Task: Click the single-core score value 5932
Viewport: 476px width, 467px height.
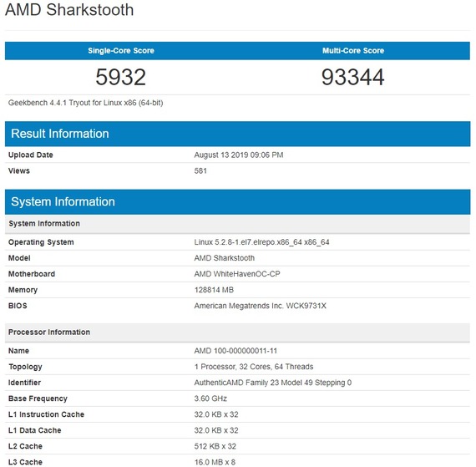Action: tap(121, 77)
